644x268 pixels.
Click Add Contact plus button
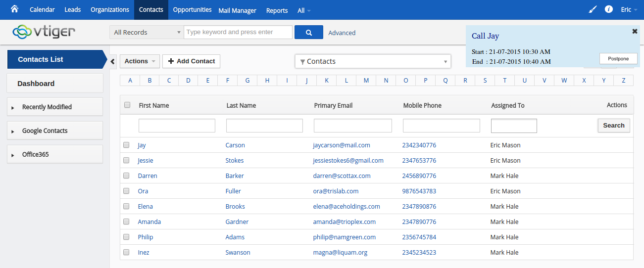pyautogui.click(x=191, y=61)
